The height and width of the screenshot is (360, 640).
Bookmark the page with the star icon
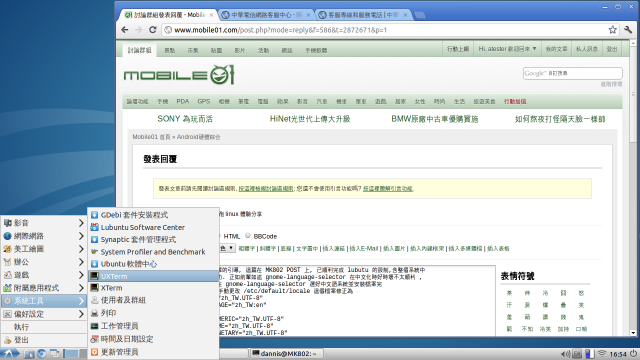[612, 30]
